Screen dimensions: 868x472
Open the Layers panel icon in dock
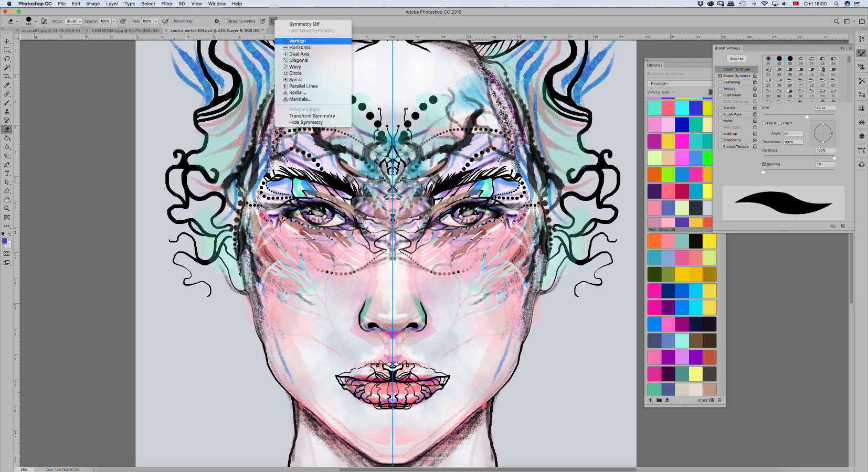pyautogui.click(x=862, y=136)
